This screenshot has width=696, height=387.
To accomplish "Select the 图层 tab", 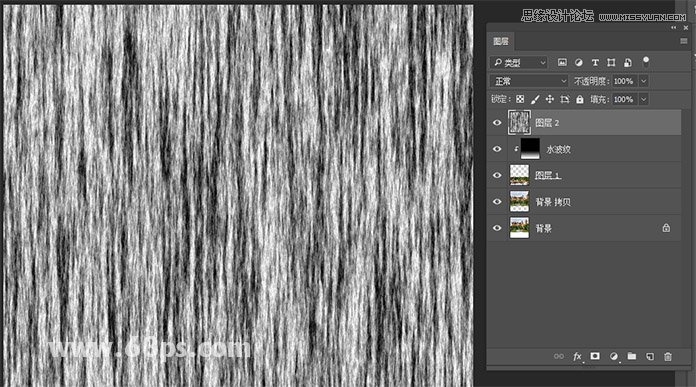I will (x=501, y=41).
